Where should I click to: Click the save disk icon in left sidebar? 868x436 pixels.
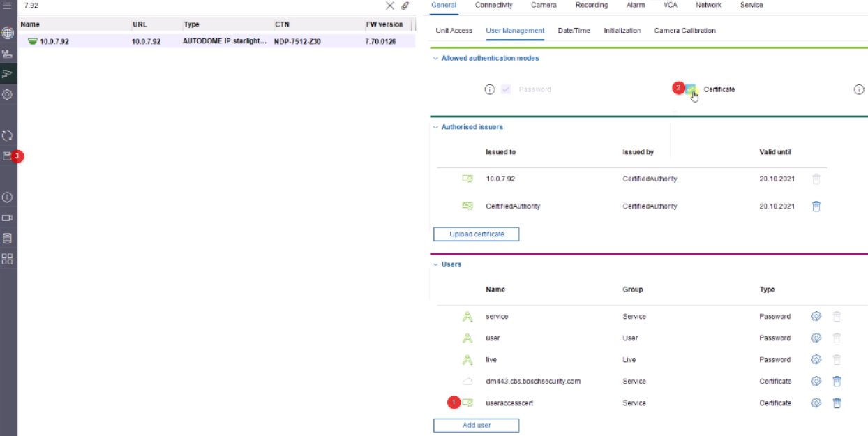point(8,156)
